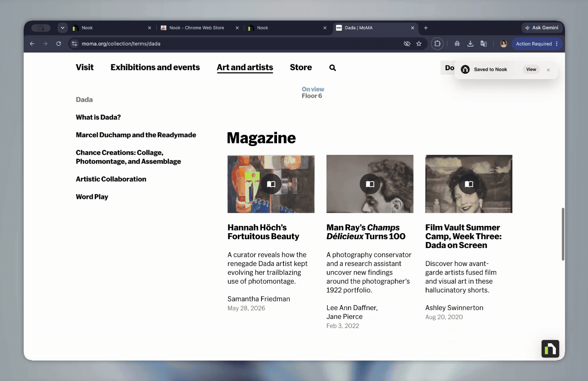The width and height of the screenshot is (588, 381).
Task: Click the Chrome profile avatar
Action: [x=504, y=44]
